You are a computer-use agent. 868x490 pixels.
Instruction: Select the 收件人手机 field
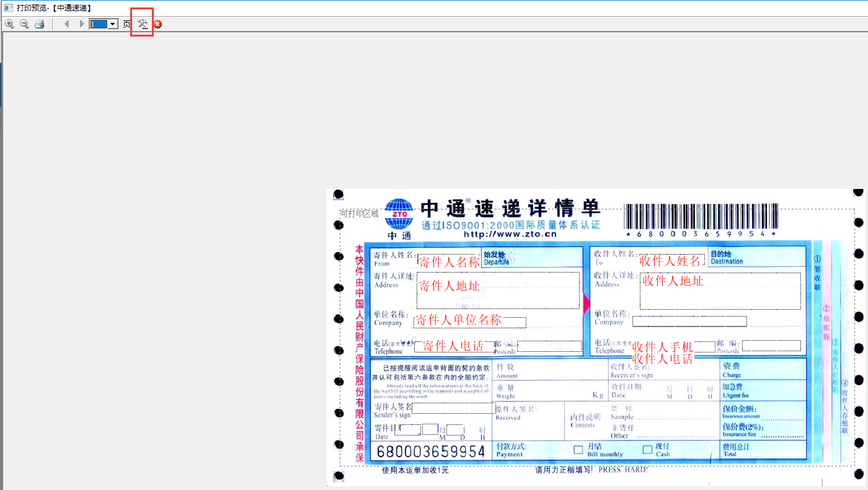[x=662, y=347]
